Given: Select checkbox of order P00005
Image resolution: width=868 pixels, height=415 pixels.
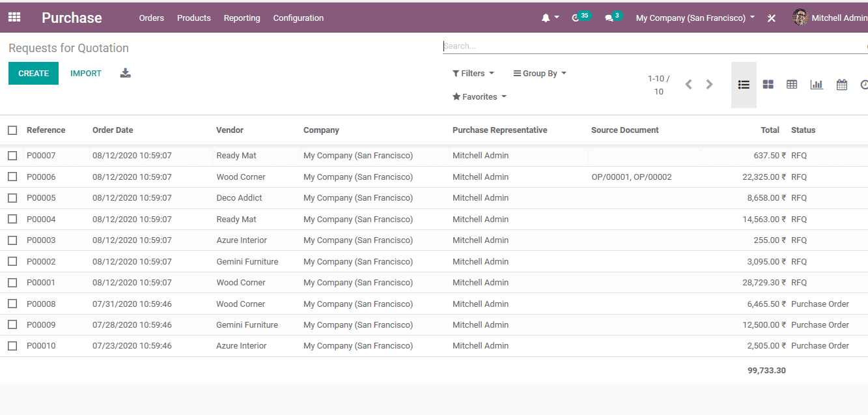Looking at the screenshot, I should [12, 198].
